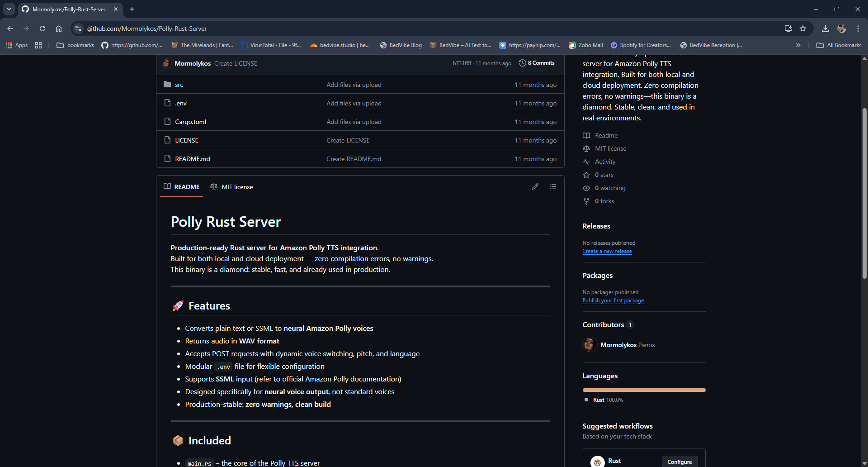Open the bedvibe.studio bookmark
Viewport: 868px width, 467px height.
340,45
